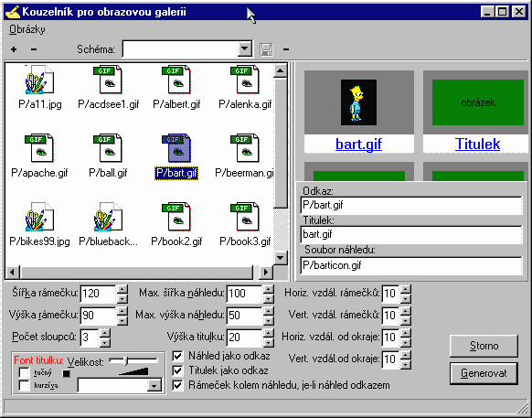The height and width of the screenshot is (418, 532).
Task: Increase Horiz. vzdál. rámečků with up arrow
Action: (406, 289)
